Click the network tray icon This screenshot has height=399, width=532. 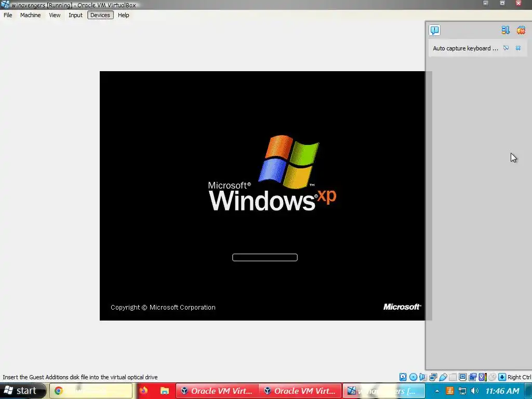462,391
